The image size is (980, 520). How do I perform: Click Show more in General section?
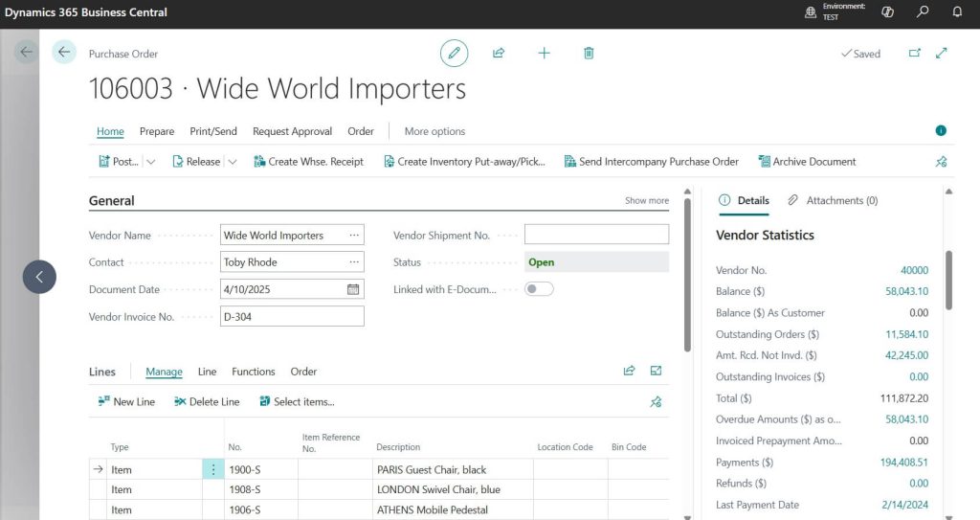(647, 201)
